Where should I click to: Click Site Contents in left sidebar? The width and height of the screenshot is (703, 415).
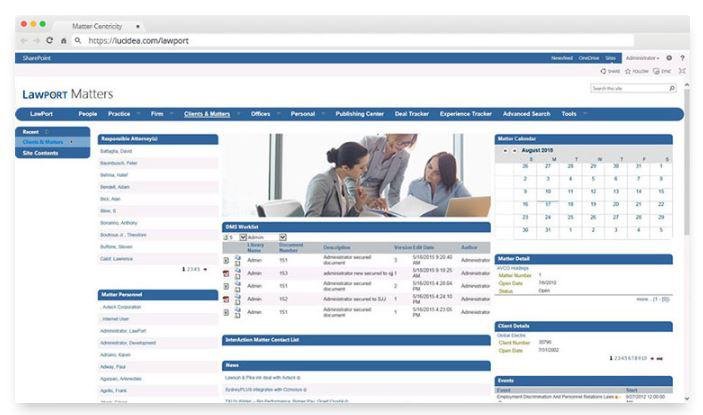point(39,153)
